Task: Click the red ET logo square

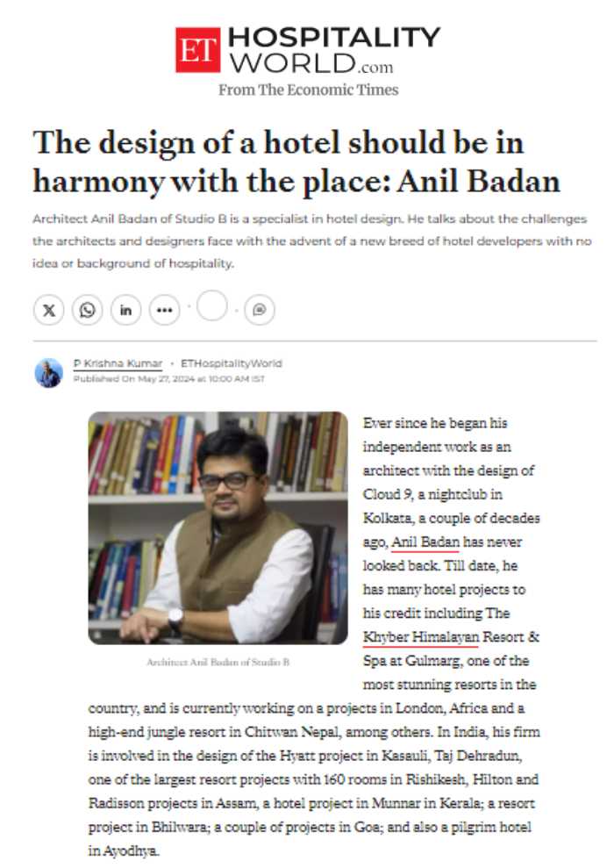Action: point(197,50)
